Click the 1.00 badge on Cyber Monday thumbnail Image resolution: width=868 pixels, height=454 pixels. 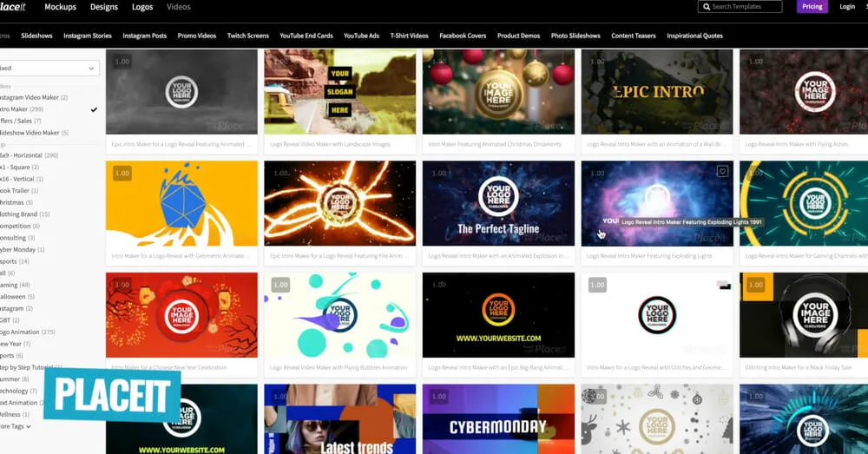(x=439, y=397)
